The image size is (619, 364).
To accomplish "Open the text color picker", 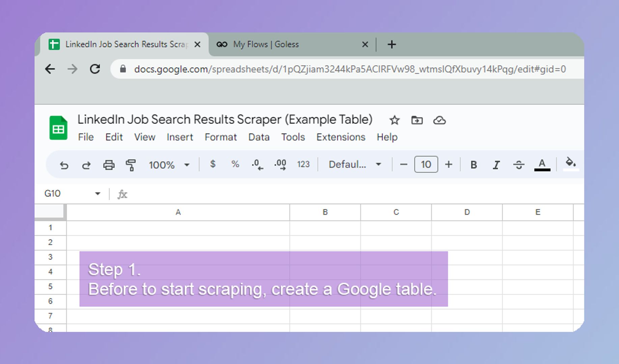I will pos(542,165).
